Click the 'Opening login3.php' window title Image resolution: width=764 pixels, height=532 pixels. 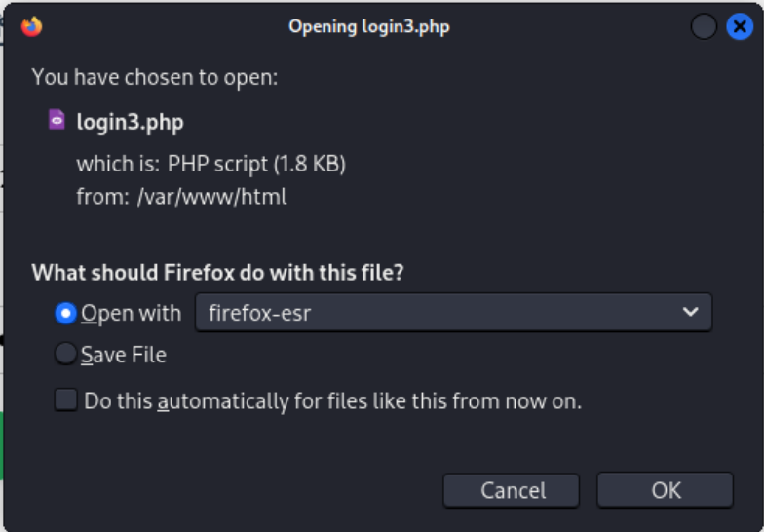tap(368, 26)
